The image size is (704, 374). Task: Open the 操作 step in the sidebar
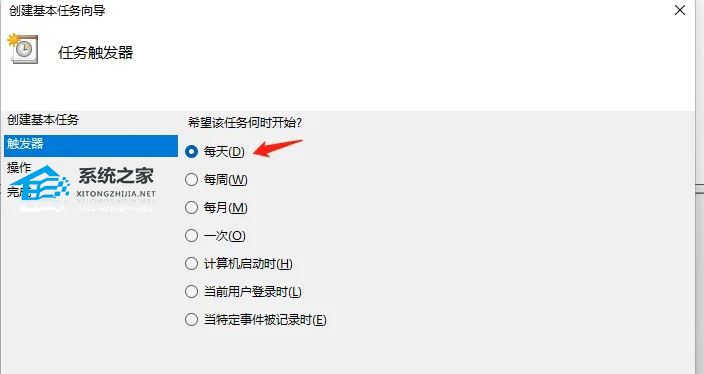[x=19, y=168]
